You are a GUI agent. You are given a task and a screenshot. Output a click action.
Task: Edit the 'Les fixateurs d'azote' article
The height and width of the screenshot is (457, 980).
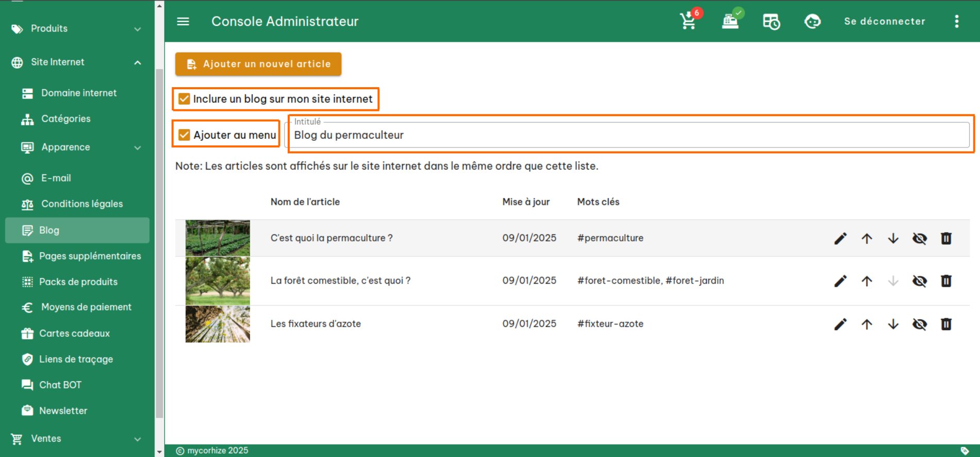point(840,324)
